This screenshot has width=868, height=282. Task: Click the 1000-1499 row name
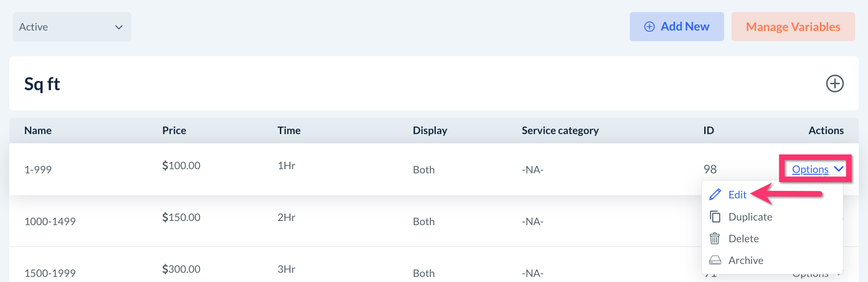click(x=50, y=221)
